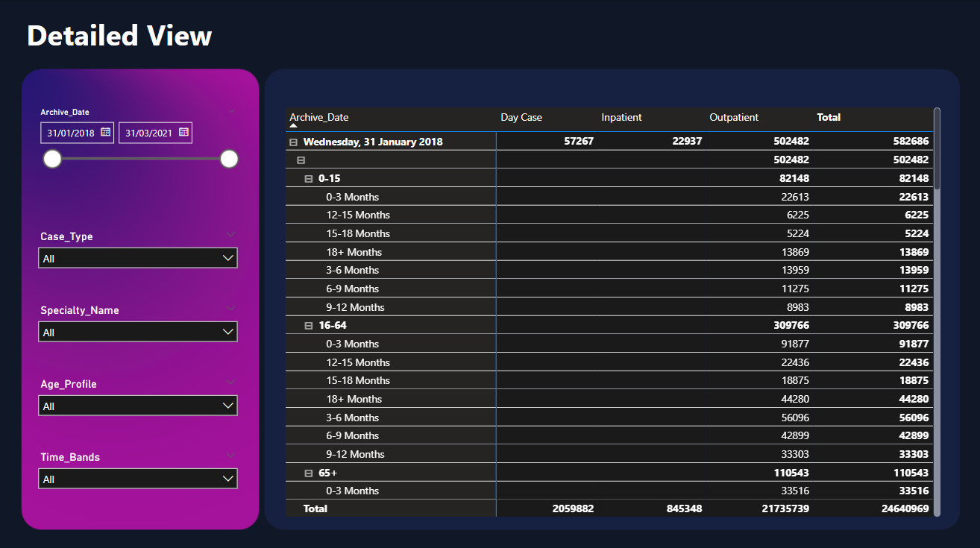Image resolution: width=980 pixels, height=548 pixels.
Task: Collapse the blank case type row
Action: coord(301,160)
